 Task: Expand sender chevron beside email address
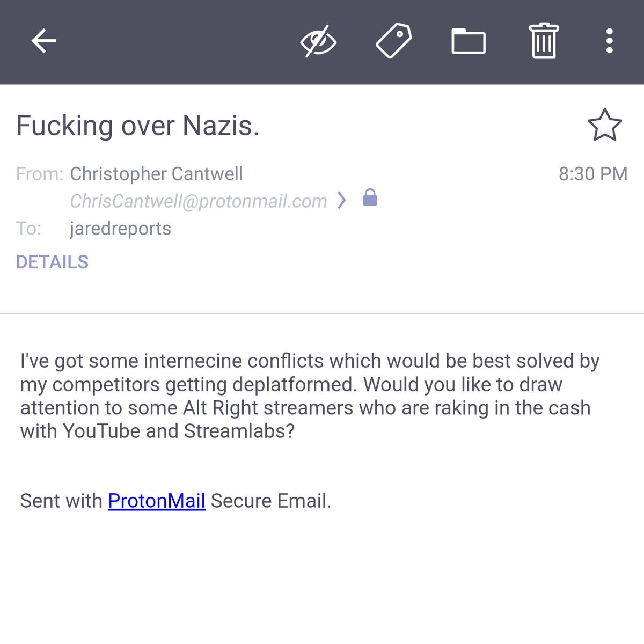[341, 200]
